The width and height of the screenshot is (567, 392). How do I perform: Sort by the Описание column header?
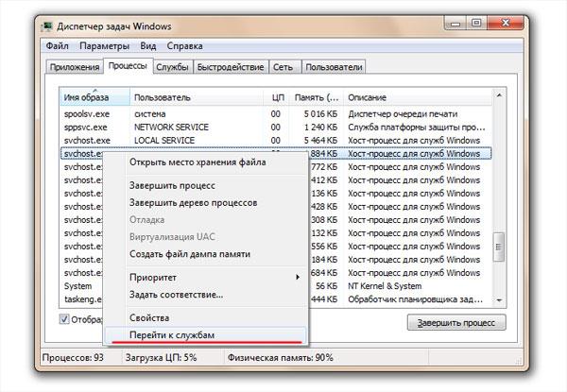(418, 97)
